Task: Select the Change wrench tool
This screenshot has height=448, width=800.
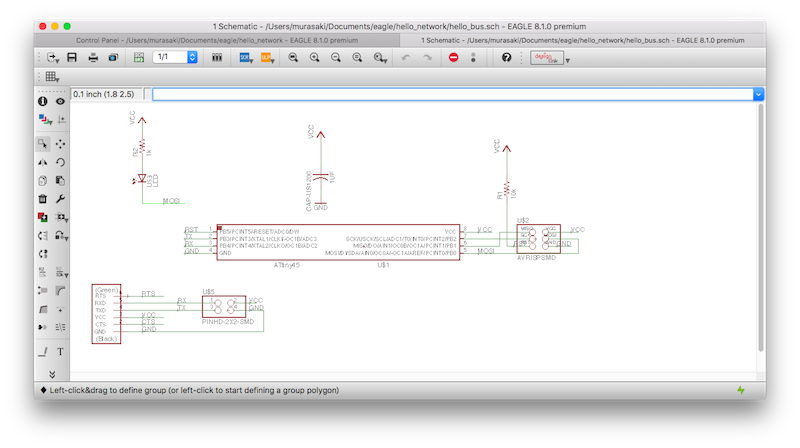Action: point(61,199)
